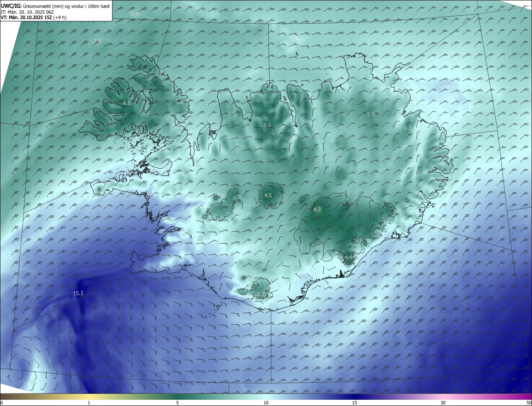Viewport: 532px width, 406px height.
Task: Click the faint 10.8 value label
Action: tap(445, 83)
